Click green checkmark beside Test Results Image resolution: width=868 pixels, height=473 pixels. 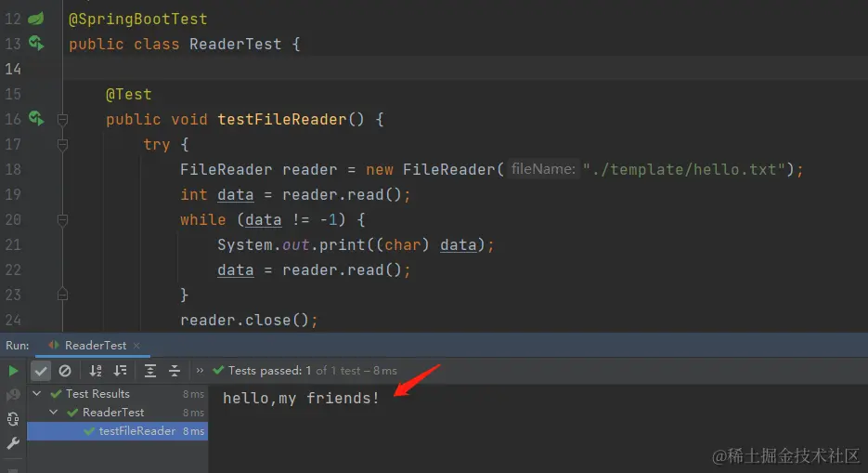pyautogui.click(x=56, y=394)
